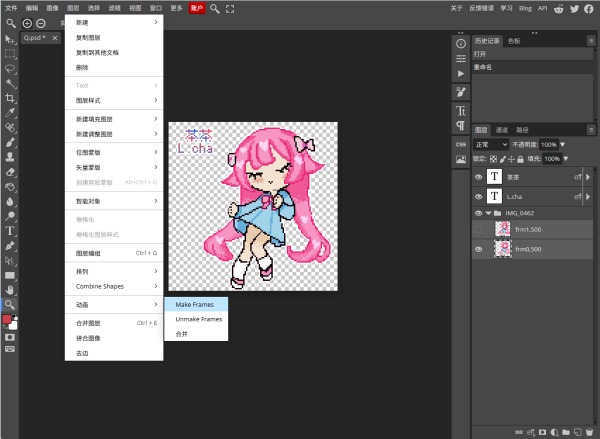Hide the 茶茶 text layer

click(478, 177)
